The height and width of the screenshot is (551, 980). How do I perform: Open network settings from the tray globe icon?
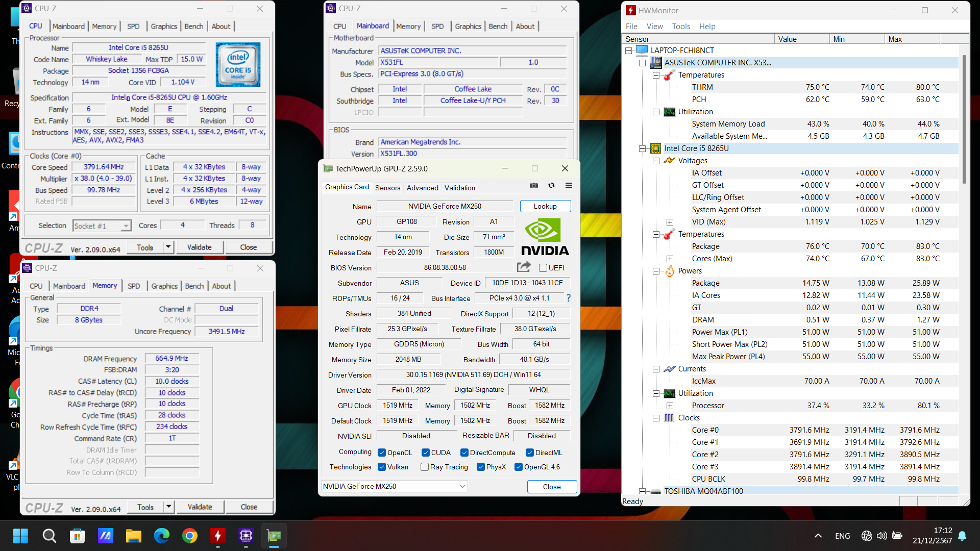866,536
